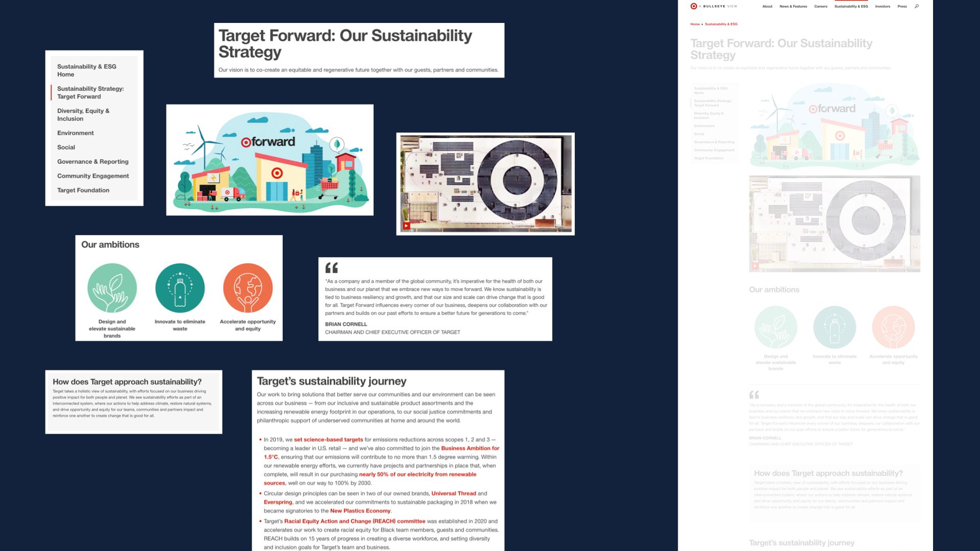Click the Sustainability Strategy: Target Forward sidebar link

(90, 92)
